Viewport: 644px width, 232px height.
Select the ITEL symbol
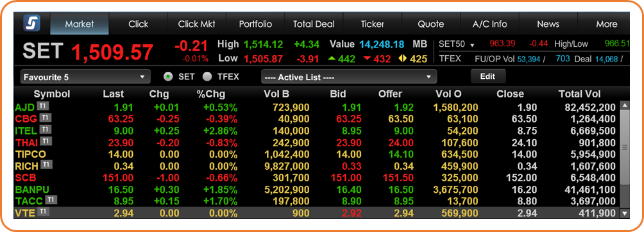tap(26, 131)
